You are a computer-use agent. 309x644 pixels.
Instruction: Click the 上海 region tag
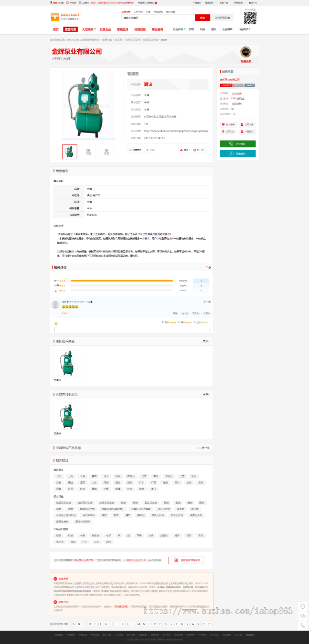71,476
